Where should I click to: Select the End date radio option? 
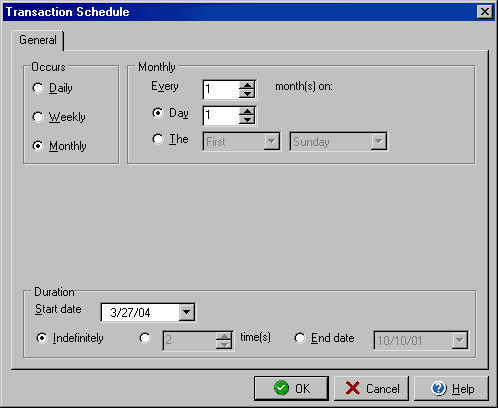coord(300,338)
